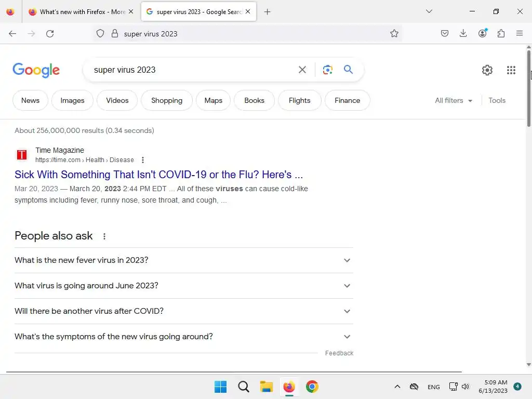
Task: Click the forward navigation arrow
Action: [x=31, y=34]
